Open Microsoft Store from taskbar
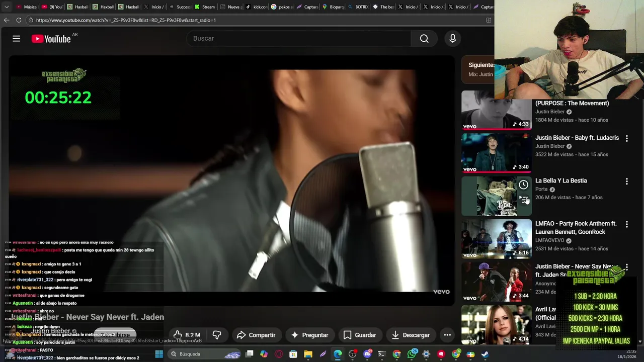This screenshot has height=362, width=644. (x=293, y=354)
